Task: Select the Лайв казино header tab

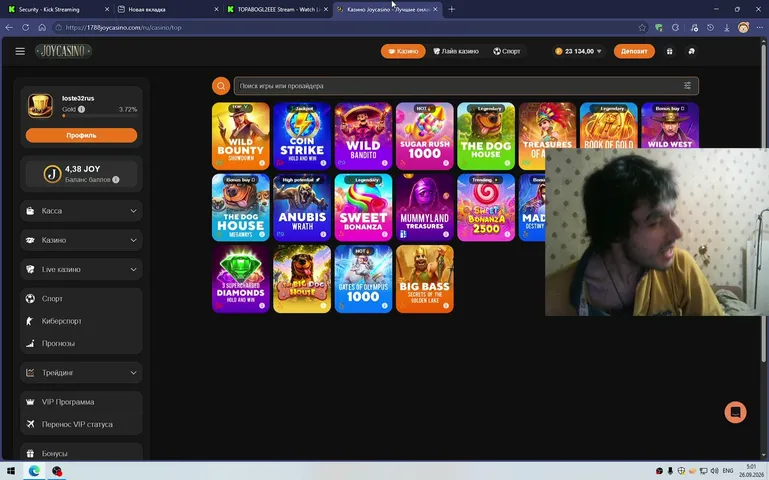Action: pos(456,51)
